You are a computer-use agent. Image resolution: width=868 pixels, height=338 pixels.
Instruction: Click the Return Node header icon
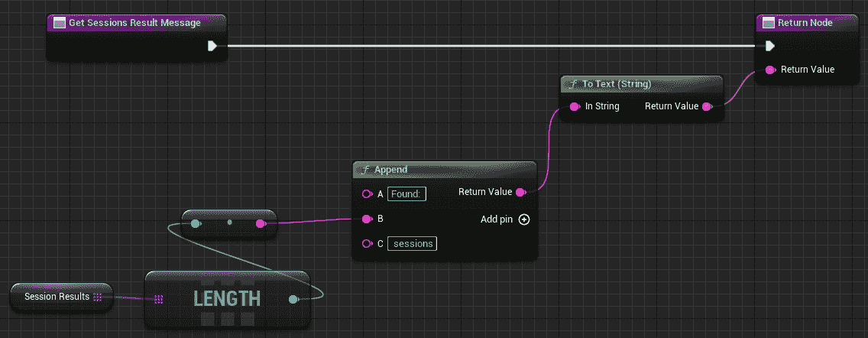768,23
